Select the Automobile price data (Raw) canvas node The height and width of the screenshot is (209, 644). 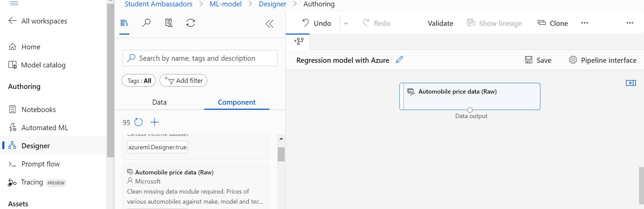pos(470,96)
